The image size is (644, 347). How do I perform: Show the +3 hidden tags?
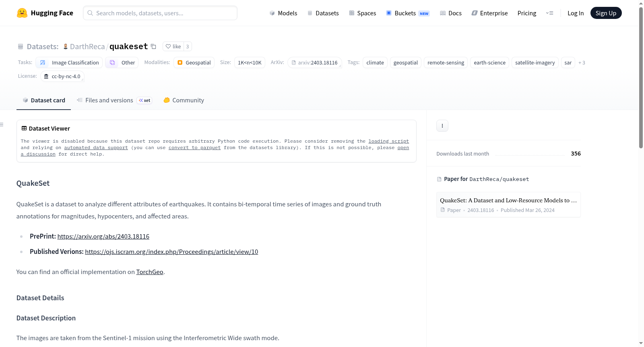click(x=582, y=62)
